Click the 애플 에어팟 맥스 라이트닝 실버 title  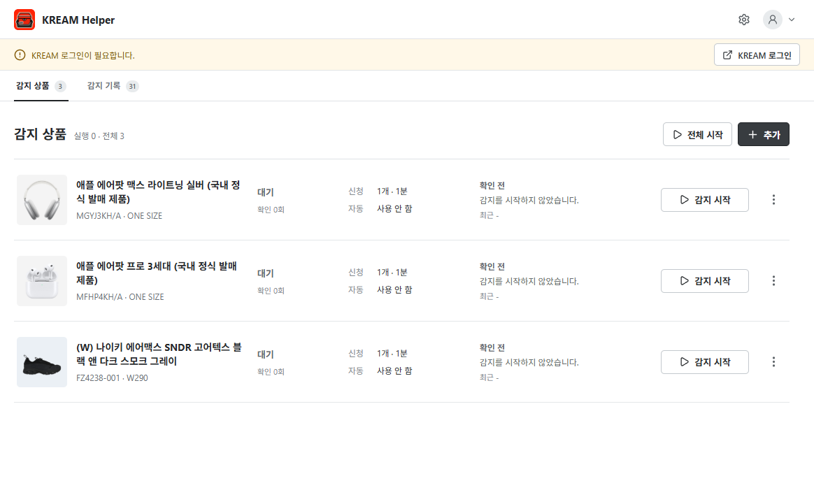pyautogui.click(x=158, y=192)
